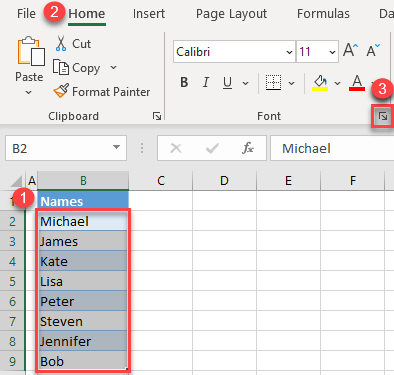Image resolution: width=394 pixels, height=375 pixels.
Task: Select cell containing Jennifer
Action: coord(83,341)
